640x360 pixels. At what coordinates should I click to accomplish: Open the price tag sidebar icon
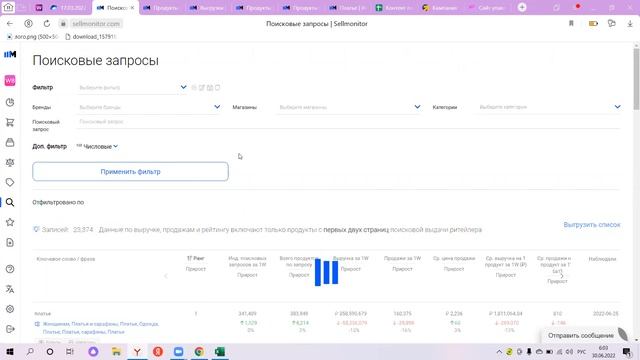pyautogui.click(x=10, y=182)
